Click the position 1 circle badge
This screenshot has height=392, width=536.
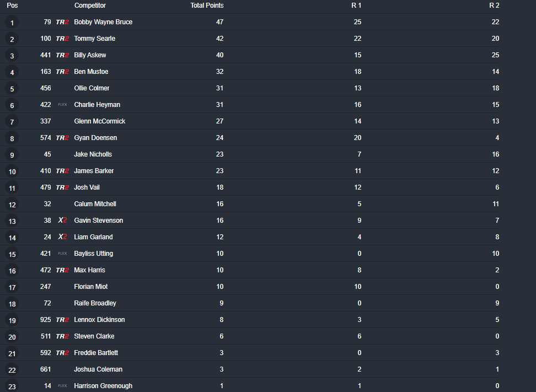point(12,23)
